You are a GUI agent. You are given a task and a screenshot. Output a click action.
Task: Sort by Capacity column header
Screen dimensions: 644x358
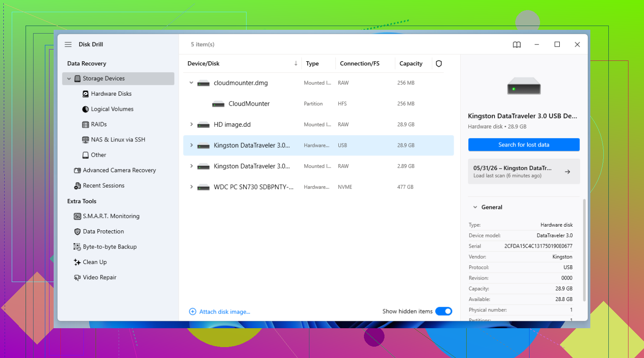[411, 64]
